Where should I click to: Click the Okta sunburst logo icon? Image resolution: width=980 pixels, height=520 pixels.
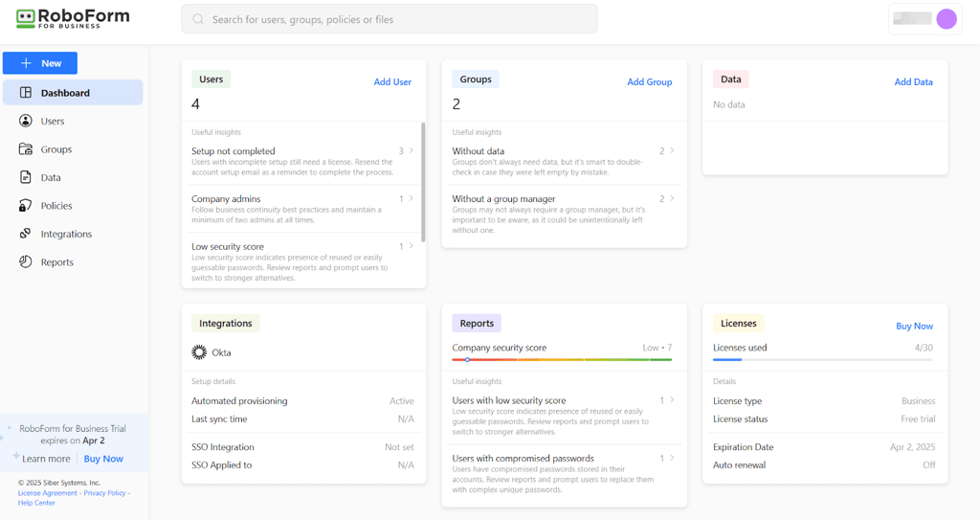(199, 352)
